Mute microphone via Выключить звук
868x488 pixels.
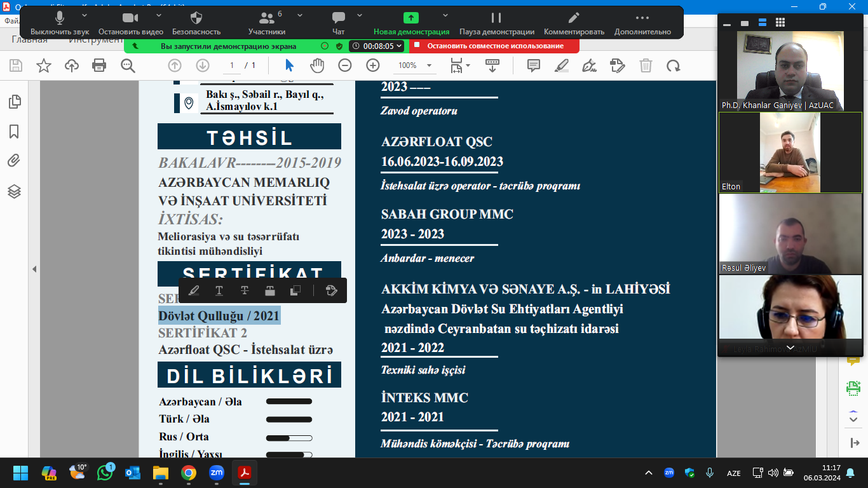pos(60,24)
